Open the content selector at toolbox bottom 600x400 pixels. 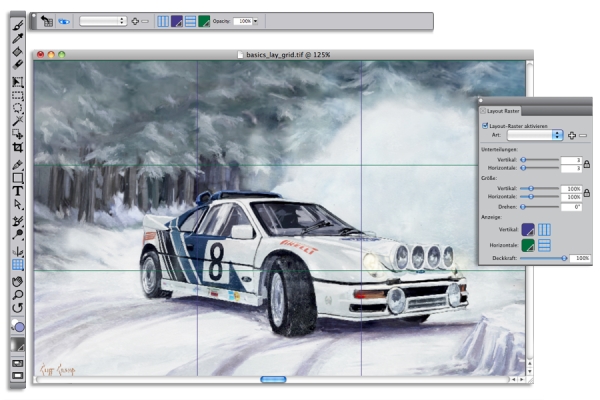coord(18,363)
